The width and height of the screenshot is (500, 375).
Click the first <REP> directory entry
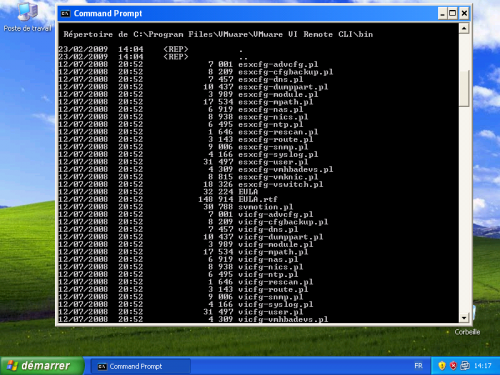[x=176, y=49]
